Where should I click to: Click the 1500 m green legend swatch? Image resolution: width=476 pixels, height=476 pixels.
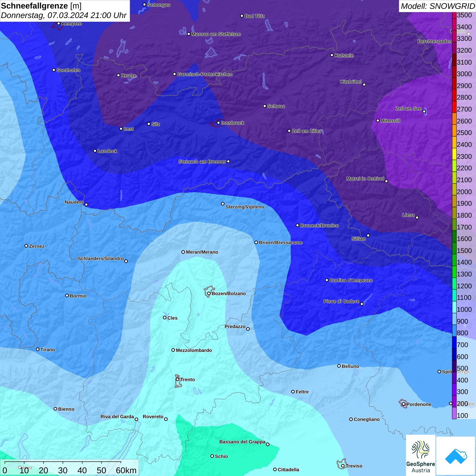point(454,248)
